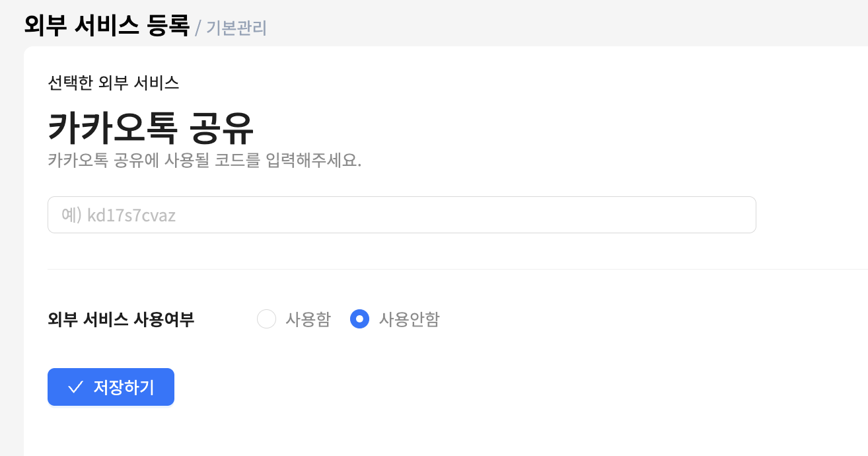
Task: Click the slash separator before 기본관리
Action: pos(198,28)
